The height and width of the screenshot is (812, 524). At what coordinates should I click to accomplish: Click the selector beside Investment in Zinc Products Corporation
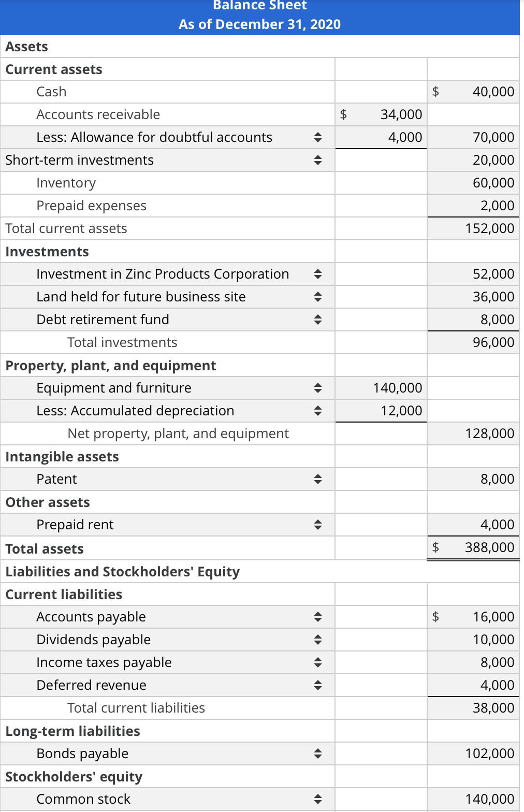(317, 274)
